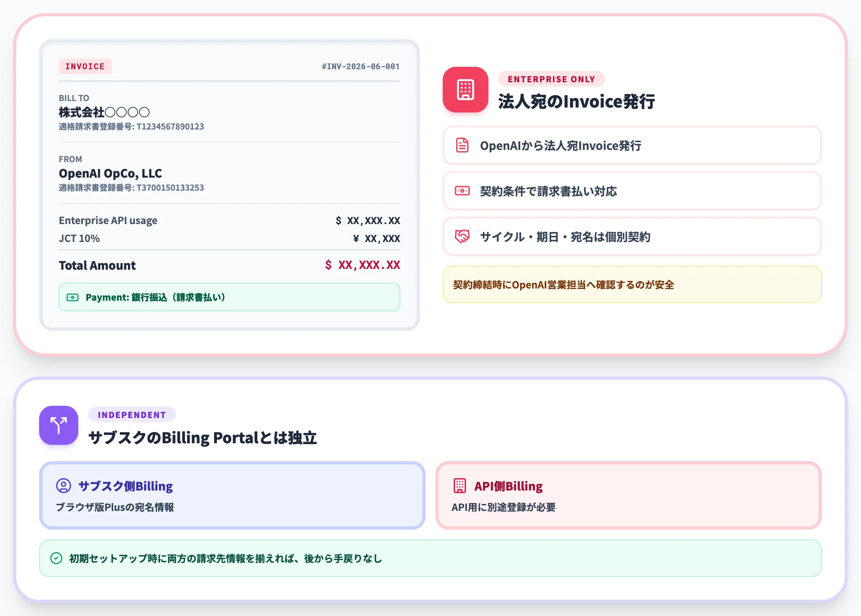Click the OpenAI OpCo, LLC name

(110, 174)
